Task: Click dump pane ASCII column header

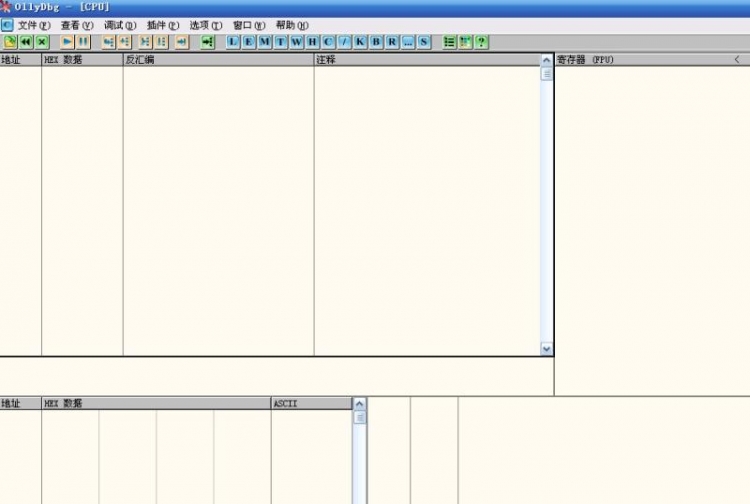Action: coord(311,403)
